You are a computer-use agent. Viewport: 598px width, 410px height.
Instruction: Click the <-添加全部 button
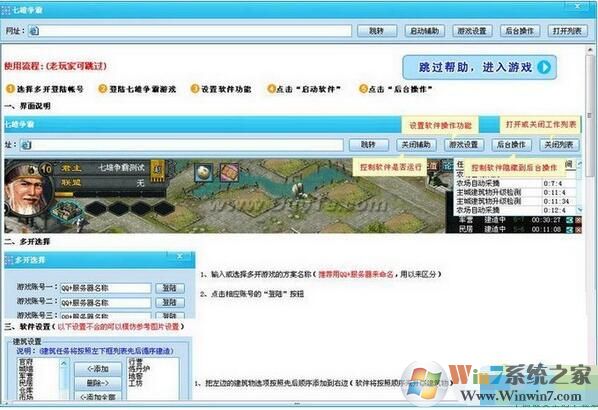point(98,396)
